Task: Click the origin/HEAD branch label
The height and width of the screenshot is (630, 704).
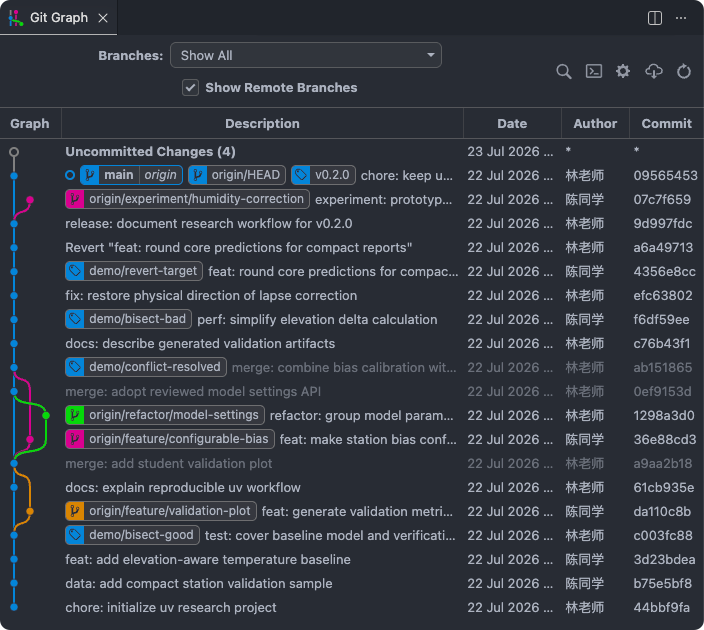Action: pos(237,175)
